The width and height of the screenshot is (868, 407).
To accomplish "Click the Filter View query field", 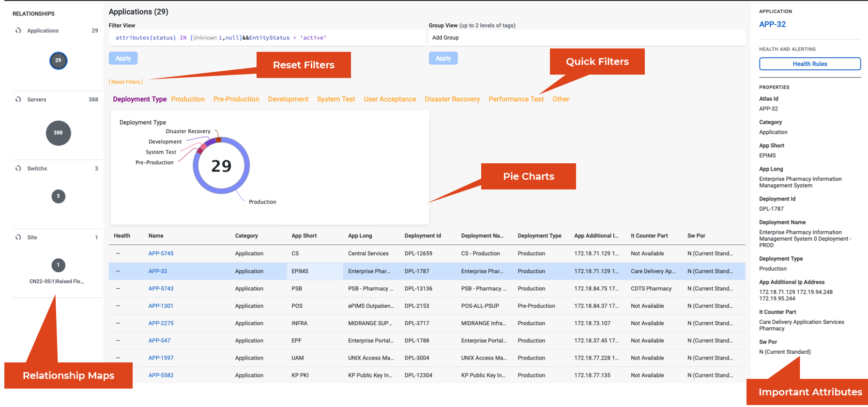I will (x=266, y=38).
